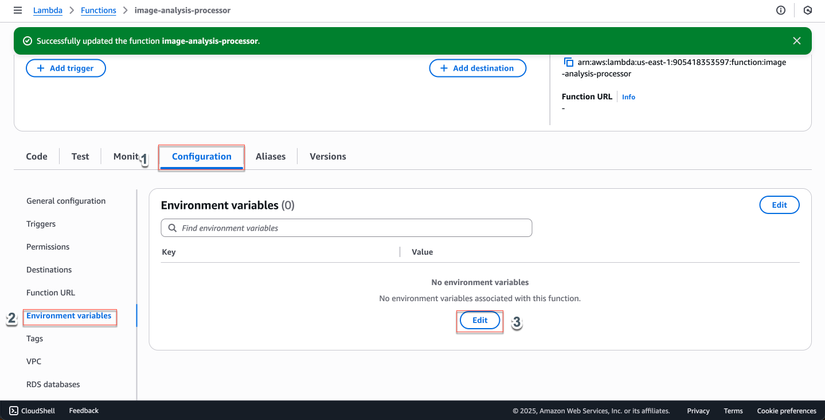Viewport: 825px width, 420px height.
Task: Click the Value column header
Action: 422,252
